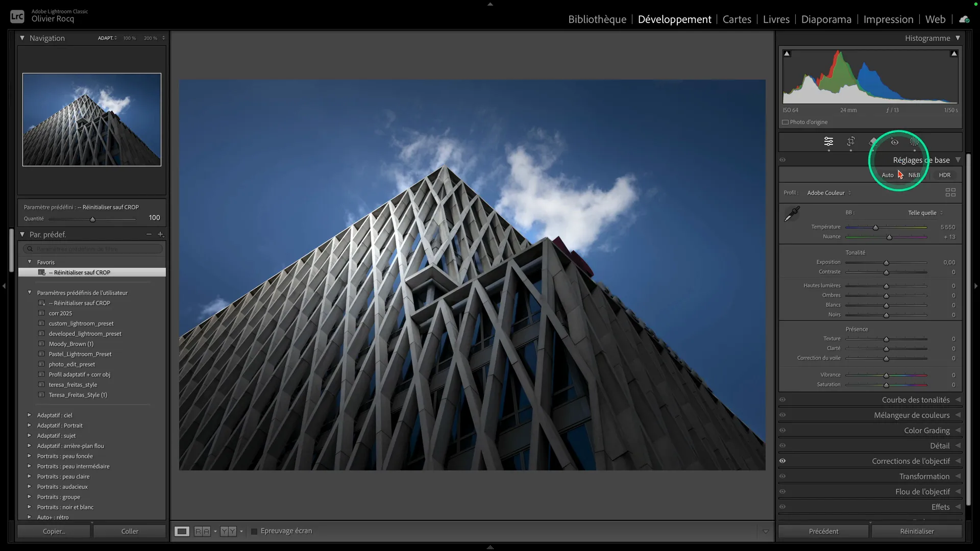Click the Exposition slider handle
Viewport: 980px width, 551px height.
[886, 263]
